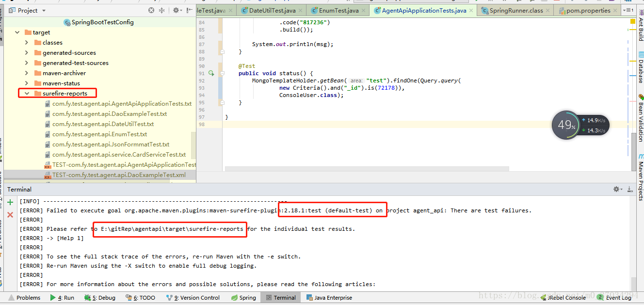This screenshot has width=644, height=305.
Task: Run the status() test via gutter icon
Action: [211, 73]
